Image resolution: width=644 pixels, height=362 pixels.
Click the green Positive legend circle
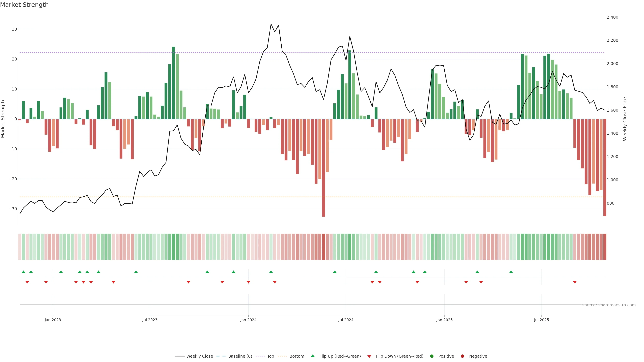432,356
